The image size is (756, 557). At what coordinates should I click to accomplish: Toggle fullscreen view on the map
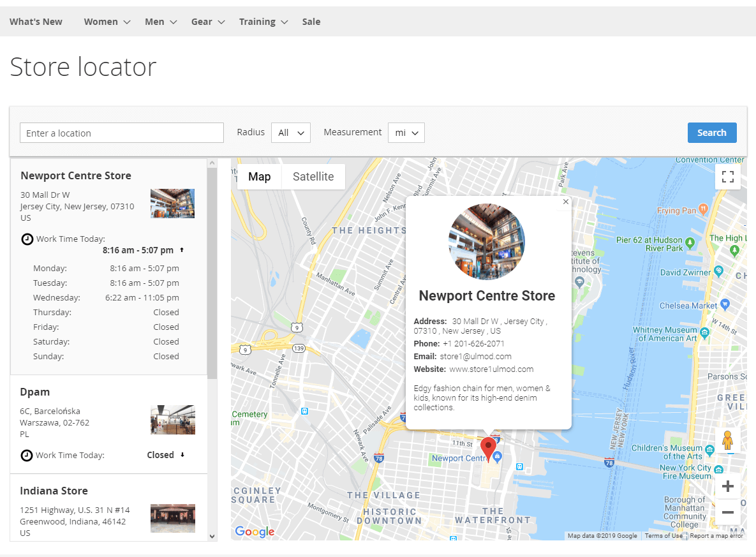[728, 177]
